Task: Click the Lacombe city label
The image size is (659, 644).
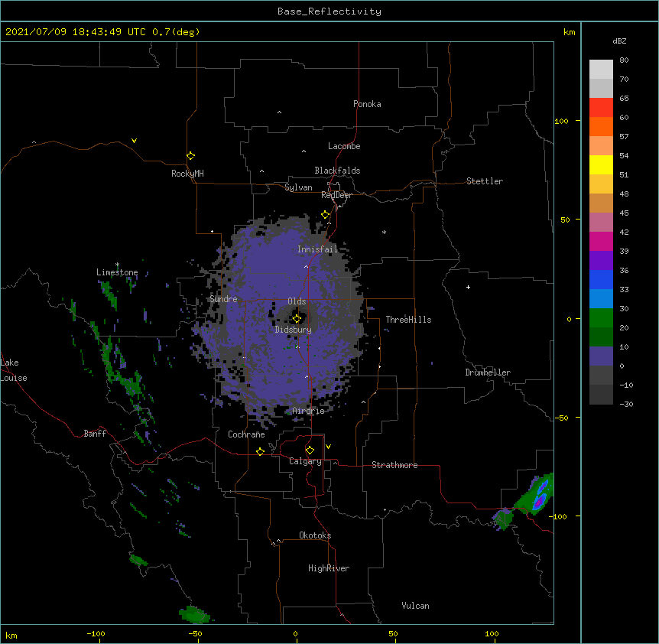Action: pyautogui.click(x=344, y=146)
